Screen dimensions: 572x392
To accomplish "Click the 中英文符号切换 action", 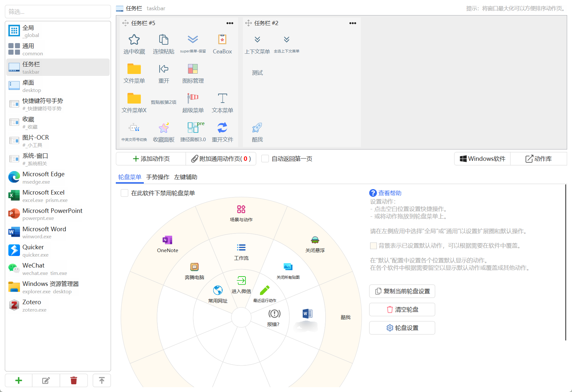I will [x=134, y=132].
